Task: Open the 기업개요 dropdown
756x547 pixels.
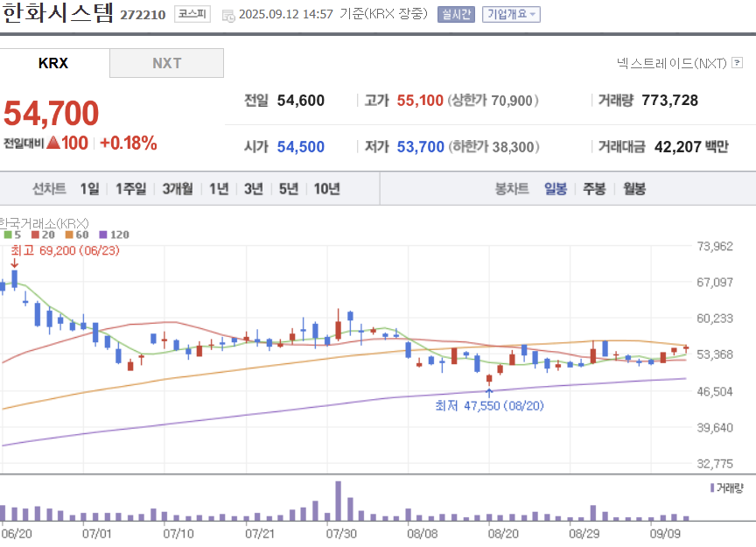Action: [511, 15]
